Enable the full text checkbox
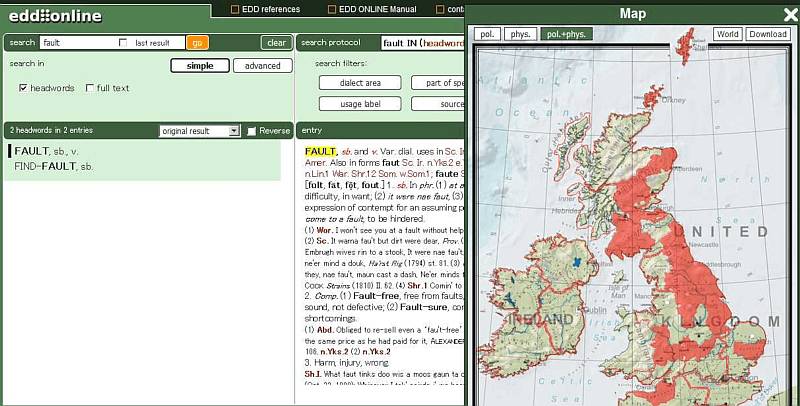Viewport: 800px width, 406px height. 90,88
